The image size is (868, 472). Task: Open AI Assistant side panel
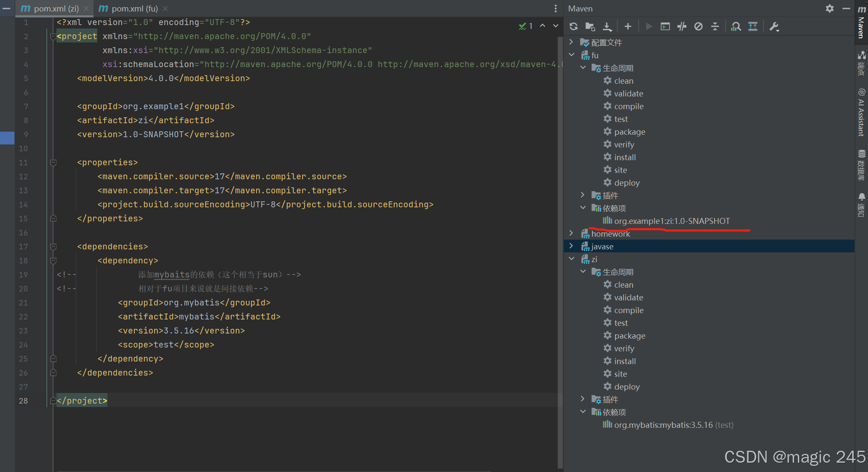pos(861,113)
